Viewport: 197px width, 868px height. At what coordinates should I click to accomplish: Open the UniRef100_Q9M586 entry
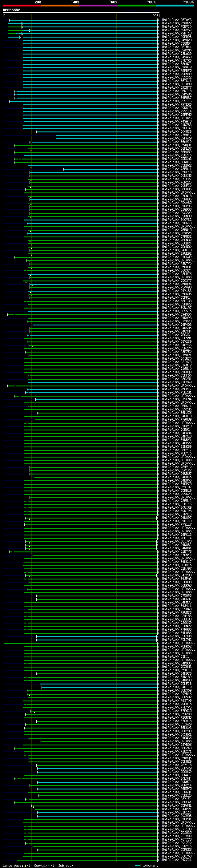177,94
